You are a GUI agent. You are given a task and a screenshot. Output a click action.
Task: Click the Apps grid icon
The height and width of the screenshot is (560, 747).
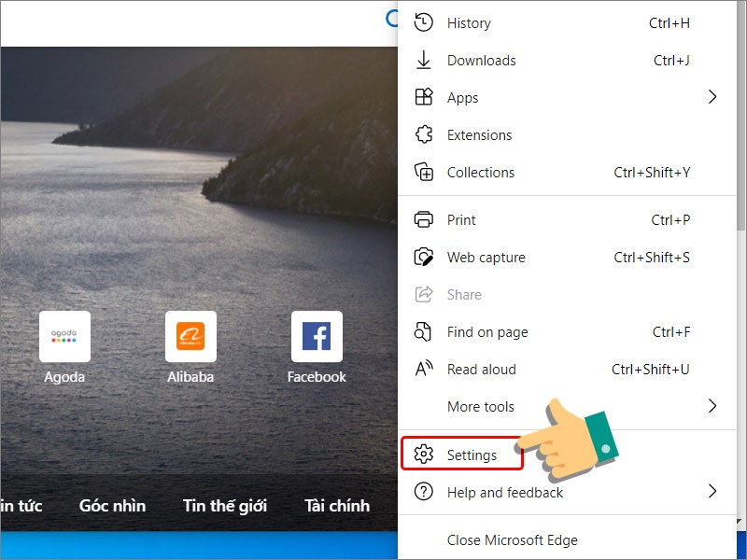point(424,97)
